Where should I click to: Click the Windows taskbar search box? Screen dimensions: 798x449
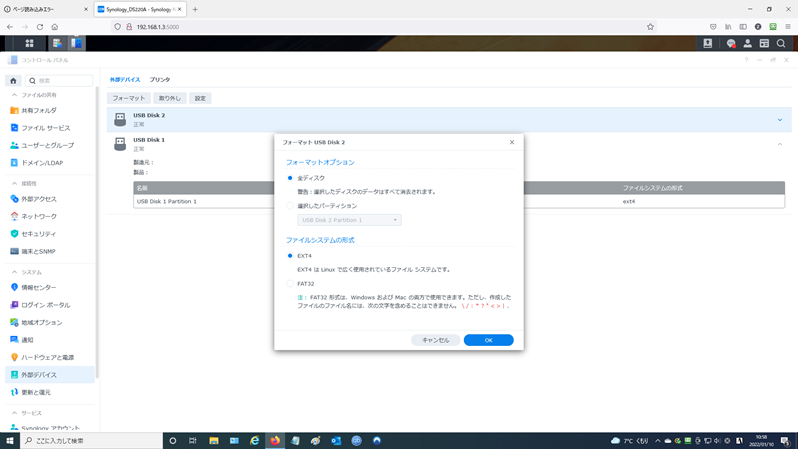point(91,440)
